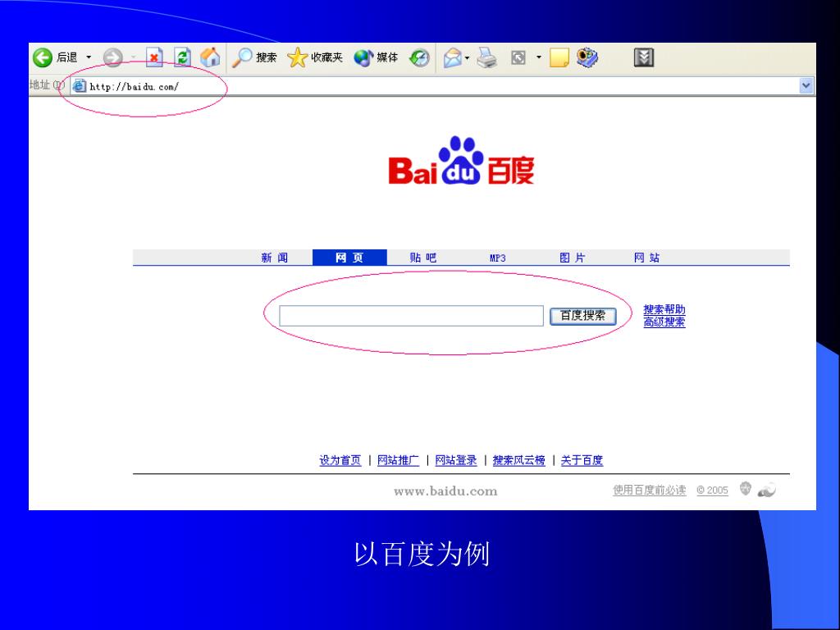Click the 搜索风云榜 link
This screenshot has height=630, width=840.
[518, 460]
